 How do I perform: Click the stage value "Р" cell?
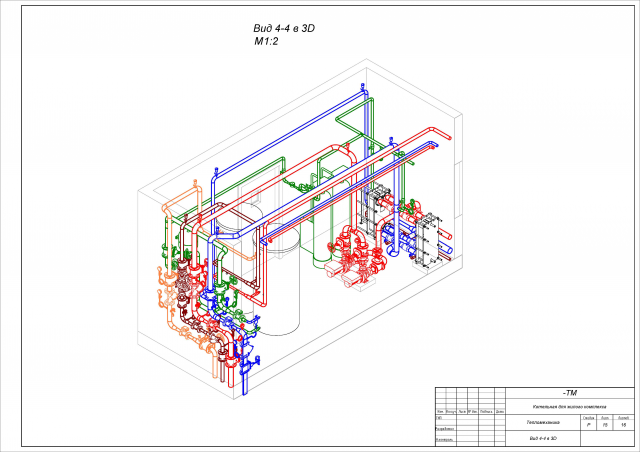coord(589,425)
